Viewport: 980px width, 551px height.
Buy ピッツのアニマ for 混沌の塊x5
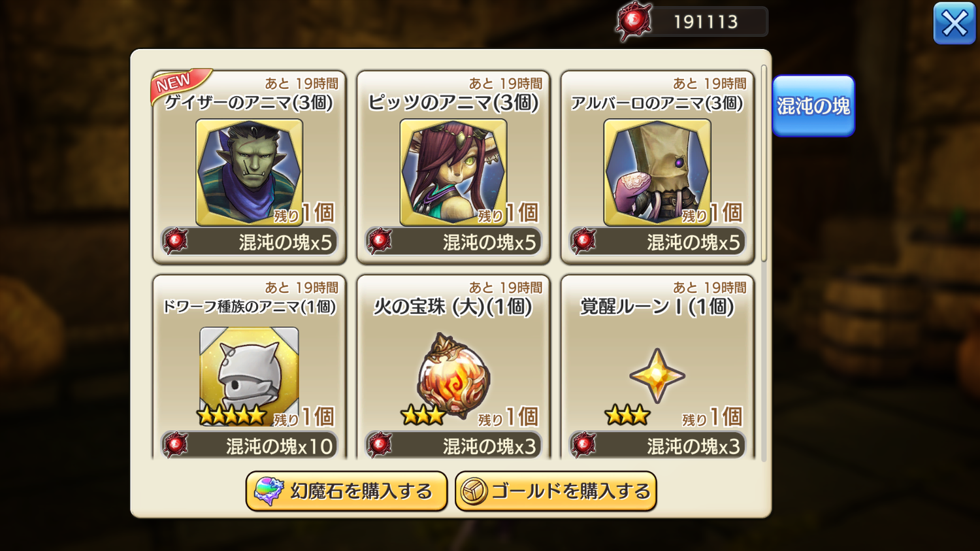(453, 242)
